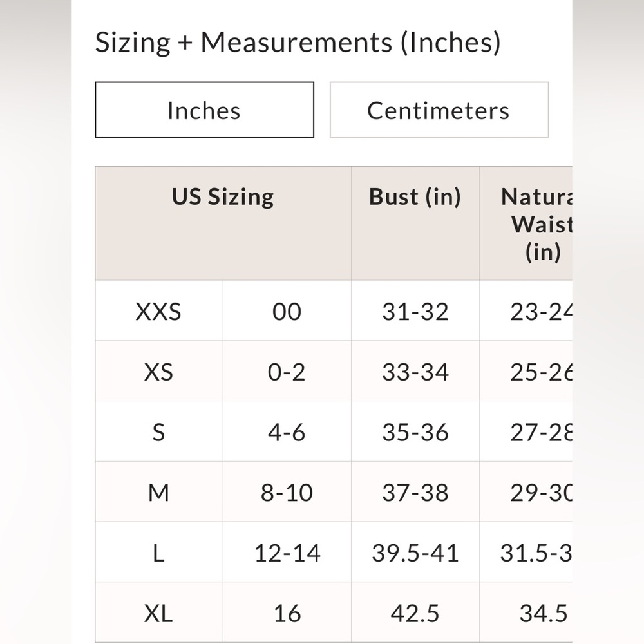Click the 31-32 bust measurement cell
This screenshot has height=644, width=644.
[415, 311]
